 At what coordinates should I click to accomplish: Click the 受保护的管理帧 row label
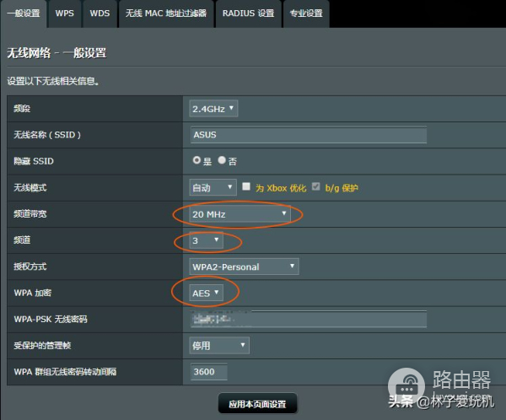click(x=42, y=346)
